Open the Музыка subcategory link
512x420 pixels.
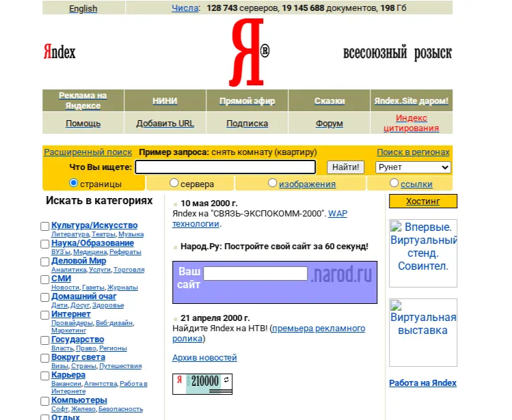coord(131,234)
